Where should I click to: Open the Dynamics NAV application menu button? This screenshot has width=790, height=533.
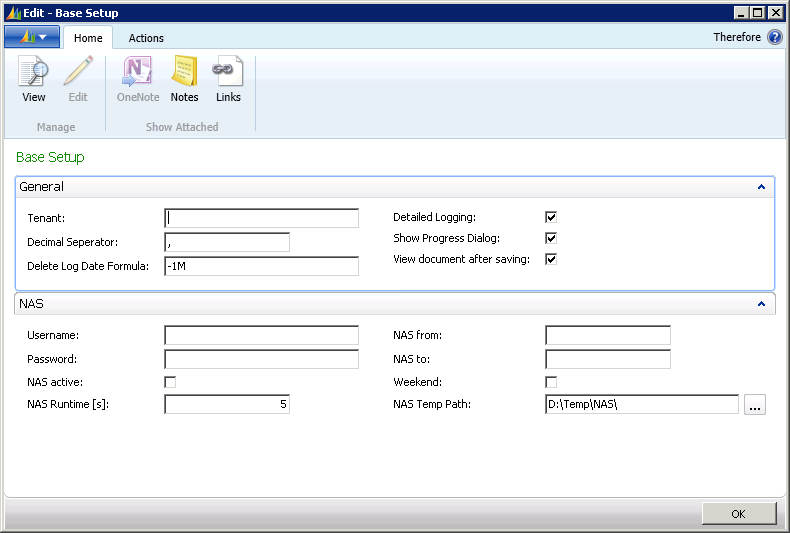pyautogui.click(x=32, y=37)
